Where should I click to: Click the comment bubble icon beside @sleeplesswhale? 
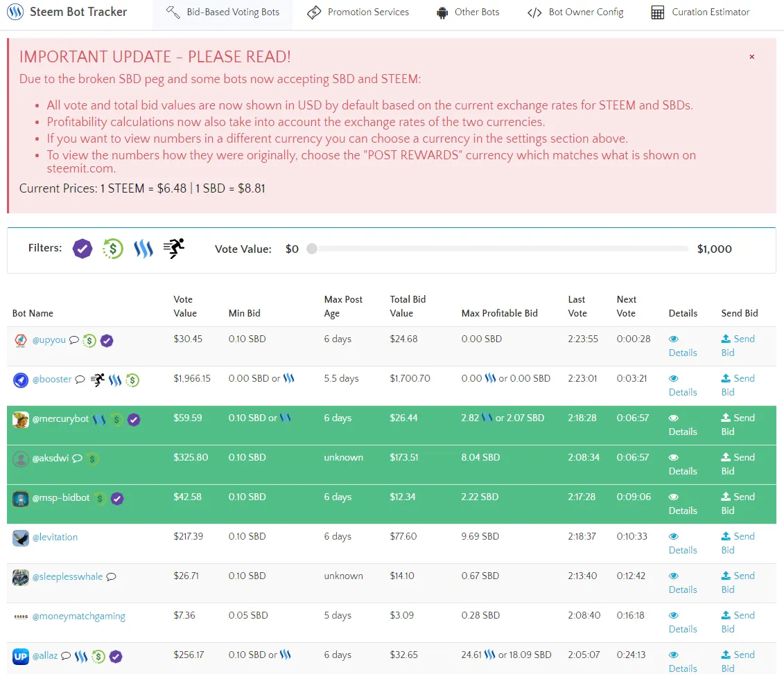[111, 576]
